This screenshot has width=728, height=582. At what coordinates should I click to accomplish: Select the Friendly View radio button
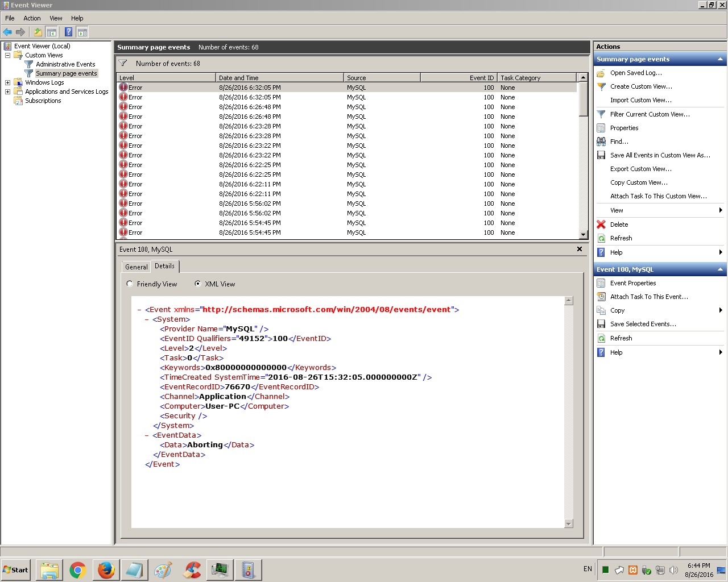pos(130,284)
